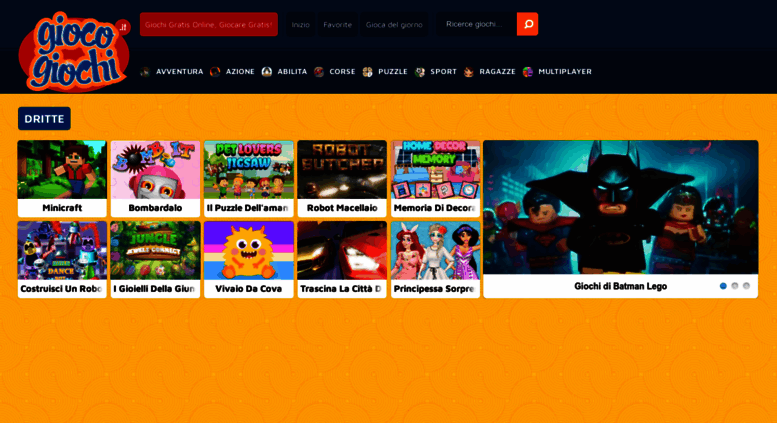
Task: Open the AZIONE category
Action: click(x=240, y=72)
